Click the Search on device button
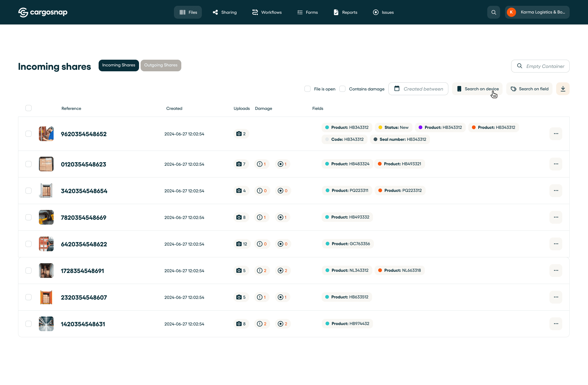This screenshot has height=385, width=588. pos(477,89)
